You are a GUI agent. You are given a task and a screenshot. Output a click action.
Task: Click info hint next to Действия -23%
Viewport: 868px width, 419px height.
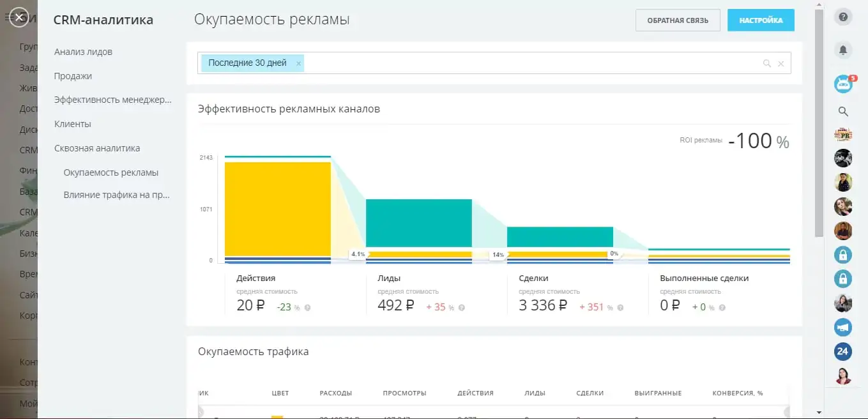pyautogui.click(x=308, y=308)
